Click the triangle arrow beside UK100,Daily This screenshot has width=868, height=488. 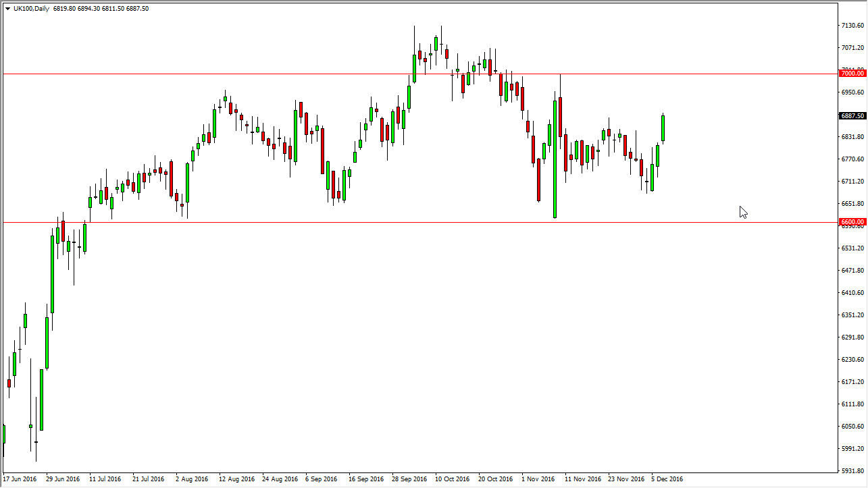[7, 9]
